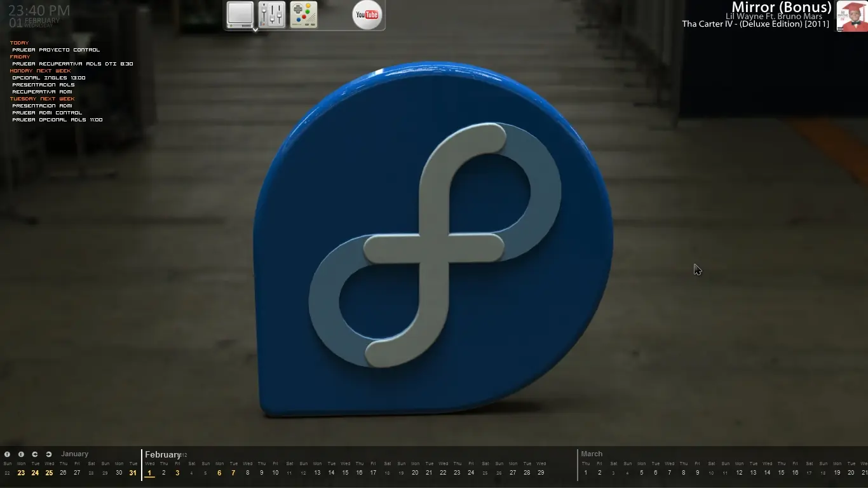868x488 pixels.
Task: Select today, February 1, in the calendar
Action: (149, 473)
